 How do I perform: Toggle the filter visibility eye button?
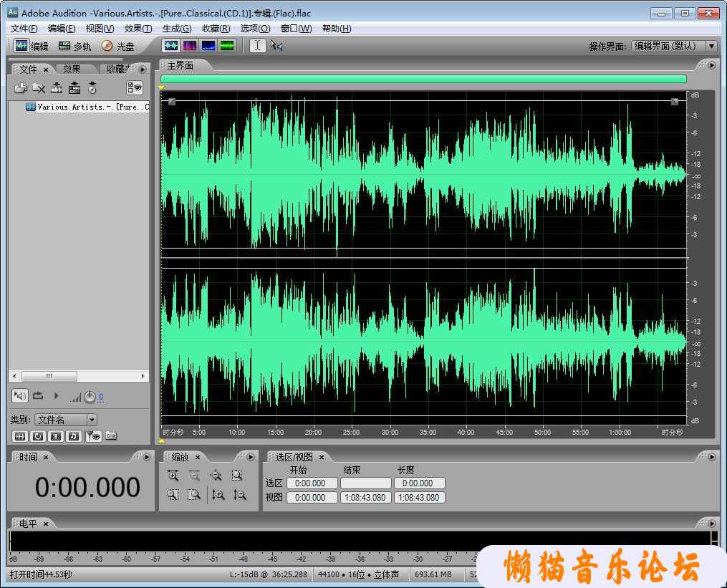tap(94, 436)
